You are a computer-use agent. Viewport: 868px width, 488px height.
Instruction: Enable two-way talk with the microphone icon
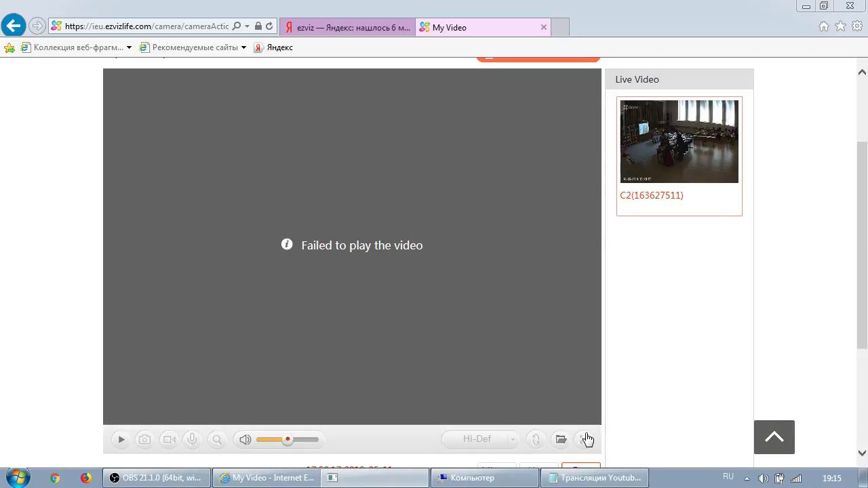192,439
